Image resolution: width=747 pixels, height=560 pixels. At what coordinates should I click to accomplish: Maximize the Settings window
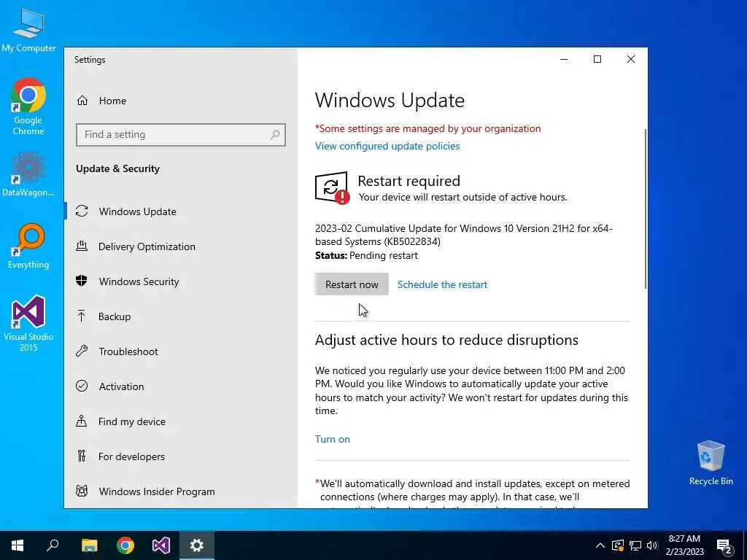pyautogui.click(x=597, y=59)
